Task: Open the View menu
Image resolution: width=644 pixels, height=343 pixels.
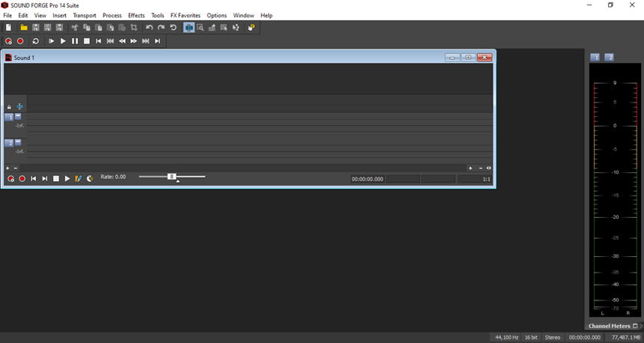Action: tap(40, 15)
